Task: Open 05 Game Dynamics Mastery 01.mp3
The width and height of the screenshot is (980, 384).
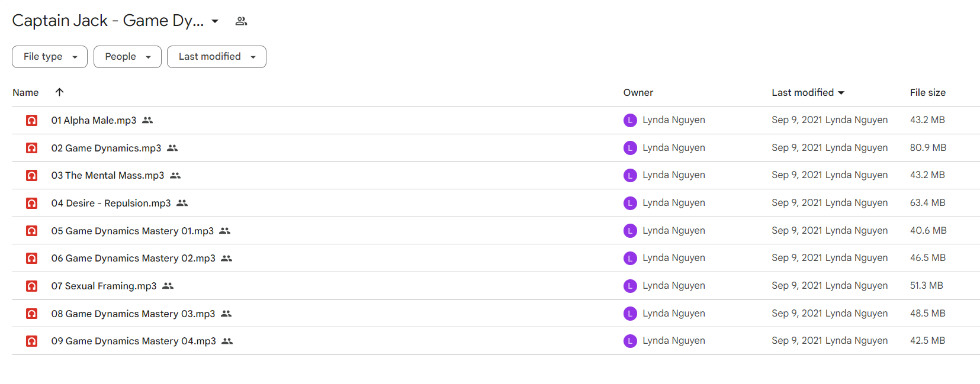Action: [x=133, y=231]
